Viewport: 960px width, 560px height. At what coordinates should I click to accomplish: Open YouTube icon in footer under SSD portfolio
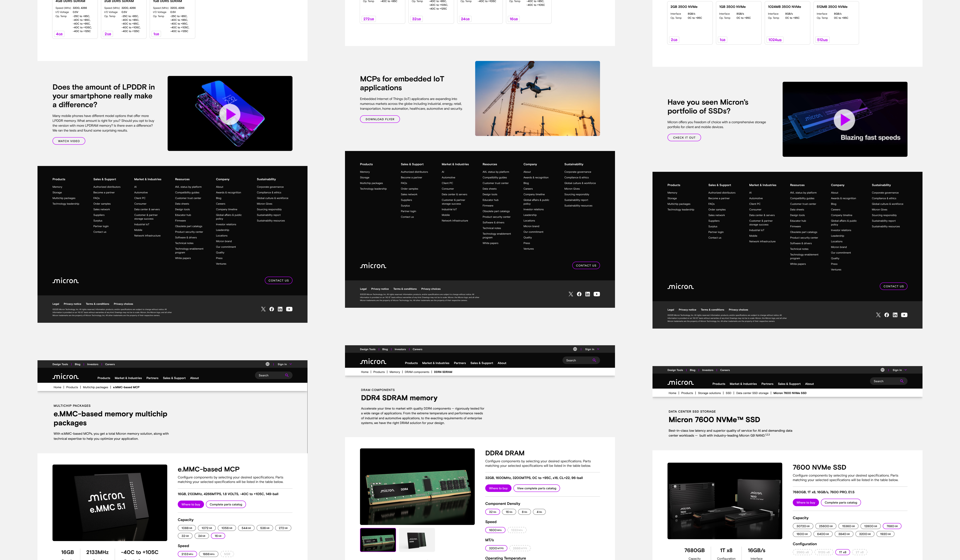coord(904,315)
